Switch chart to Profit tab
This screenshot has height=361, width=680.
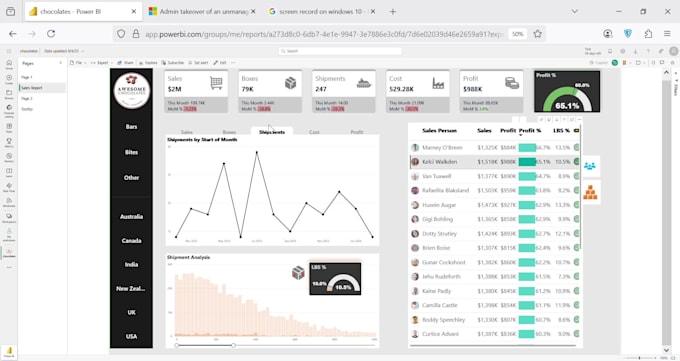tap(357, 132)
